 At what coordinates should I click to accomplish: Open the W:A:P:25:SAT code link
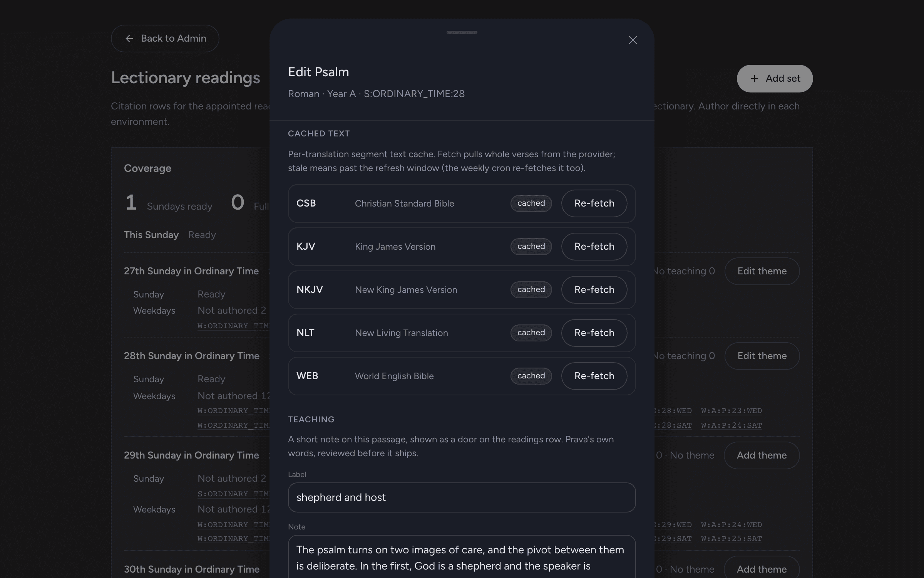[x=731, y=539]
